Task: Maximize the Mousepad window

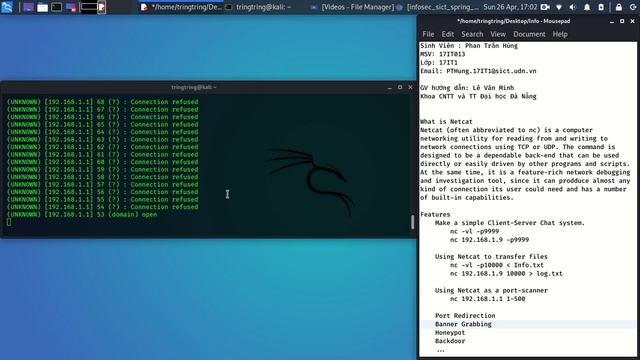Action: 622,21
